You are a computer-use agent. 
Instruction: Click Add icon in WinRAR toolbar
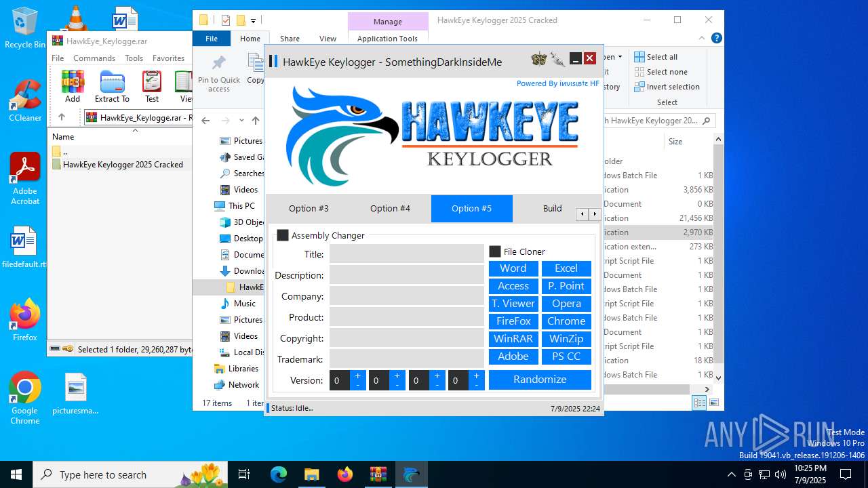pos(73,87)
